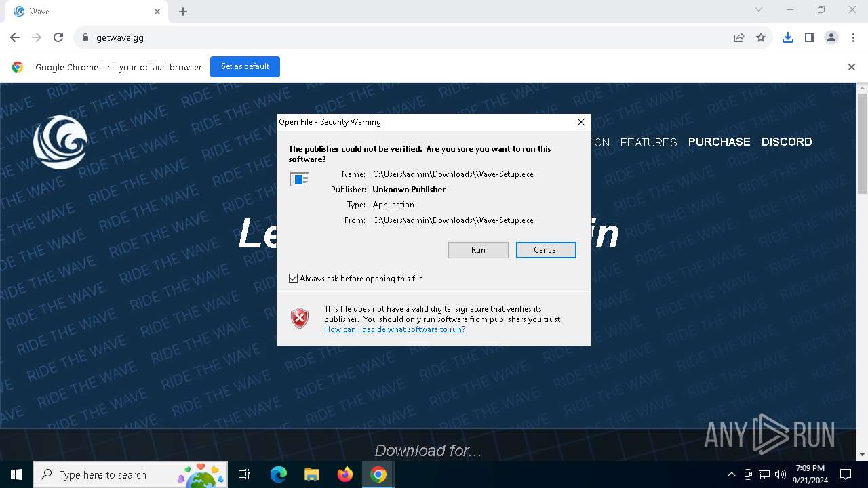Click the Wave-Setup.exe Name path text
868x488 pixels.
click(x=453, y=174)
